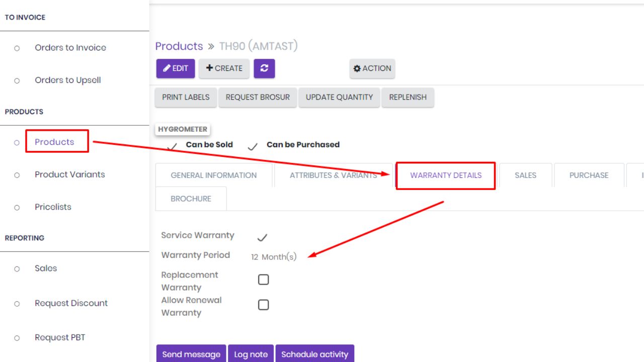
Task: Open Product Variants in the sidebar
Action: pos(69,174)
